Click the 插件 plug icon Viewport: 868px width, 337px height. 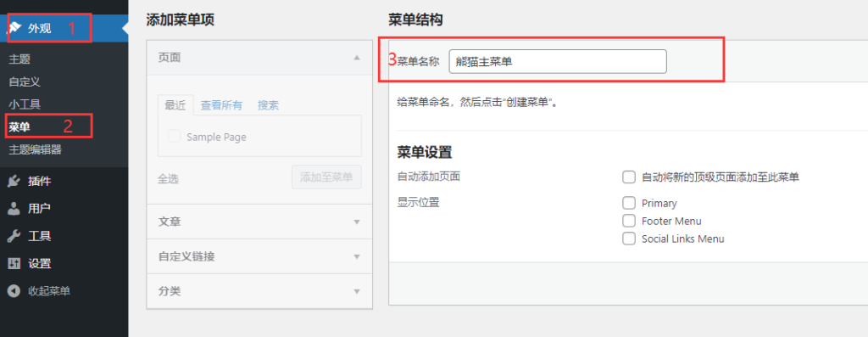[x=14, y=182]
